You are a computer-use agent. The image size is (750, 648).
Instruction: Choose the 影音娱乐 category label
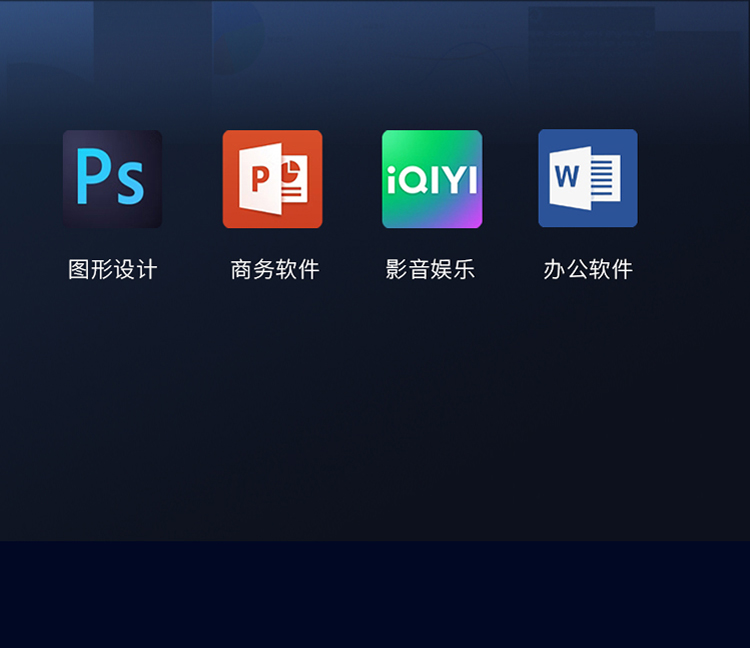(x=430, y=269)
